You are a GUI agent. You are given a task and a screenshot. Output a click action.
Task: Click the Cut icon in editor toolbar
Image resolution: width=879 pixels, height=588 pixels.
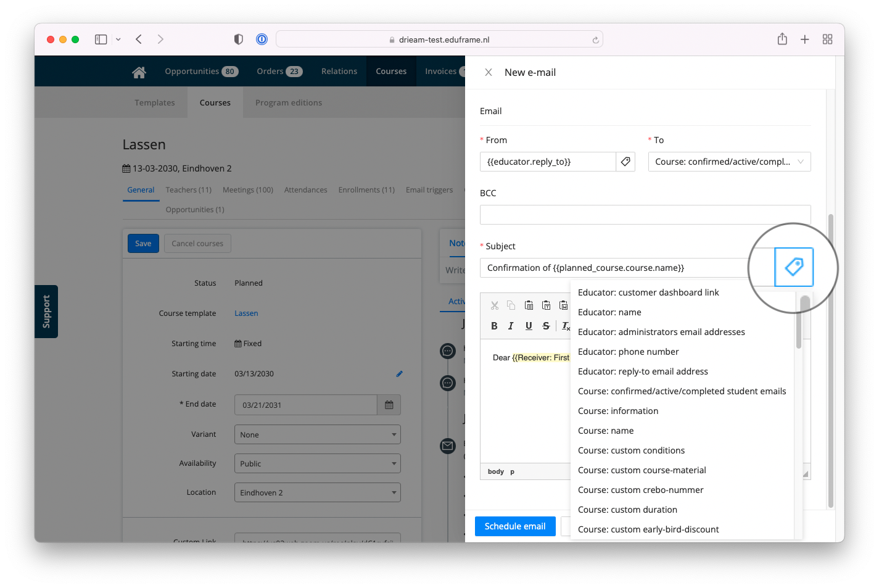(495, 305)
